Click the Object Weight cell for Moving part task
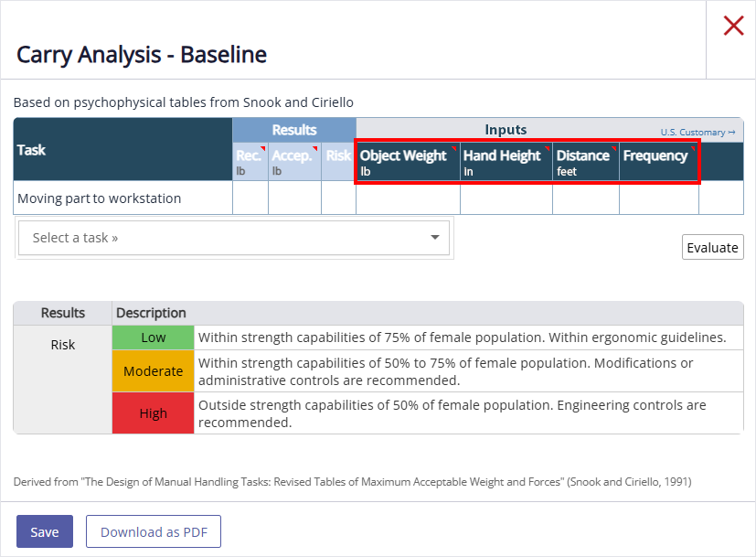The image size is (756, 557). [x=408, y=198]
